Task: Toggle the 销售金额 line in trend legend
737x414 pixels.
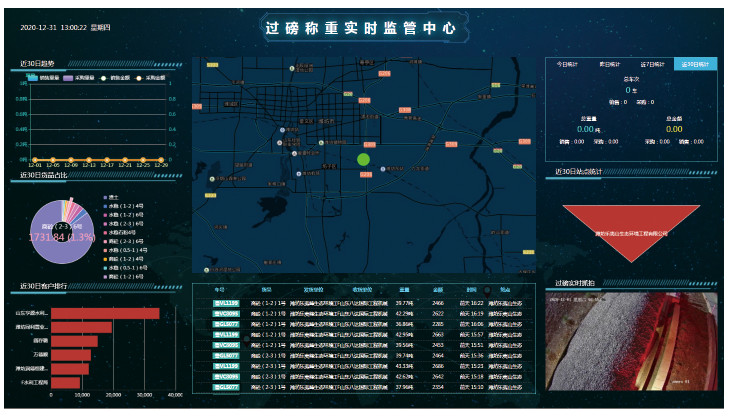Action: coord(115,78)
